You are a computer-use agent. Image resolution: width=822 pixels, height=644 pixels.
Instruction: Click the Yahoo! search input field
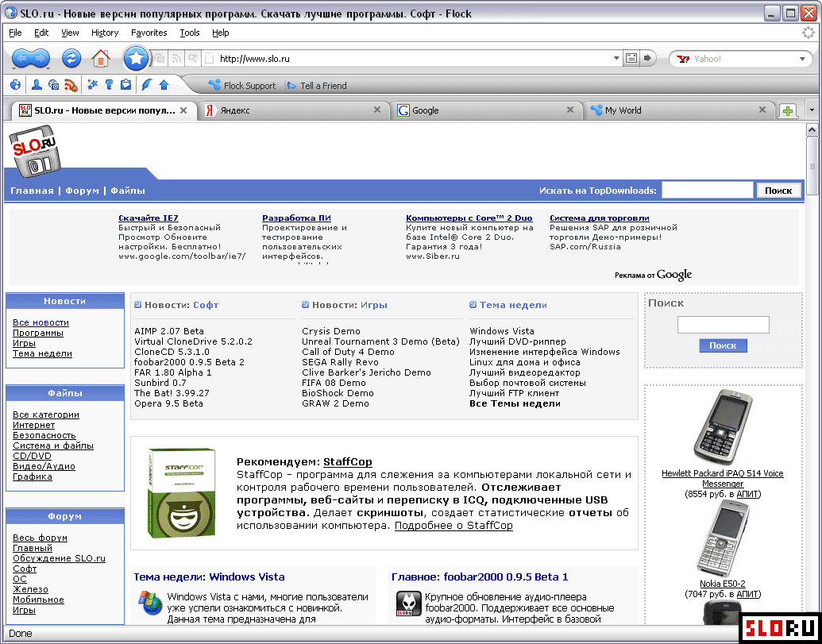pyautogui.click(x=743, y=59)
